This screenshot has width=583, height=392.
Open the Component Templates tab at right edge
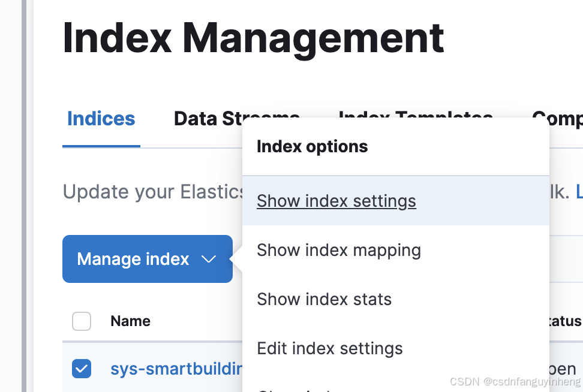click(x=557, y=119)
